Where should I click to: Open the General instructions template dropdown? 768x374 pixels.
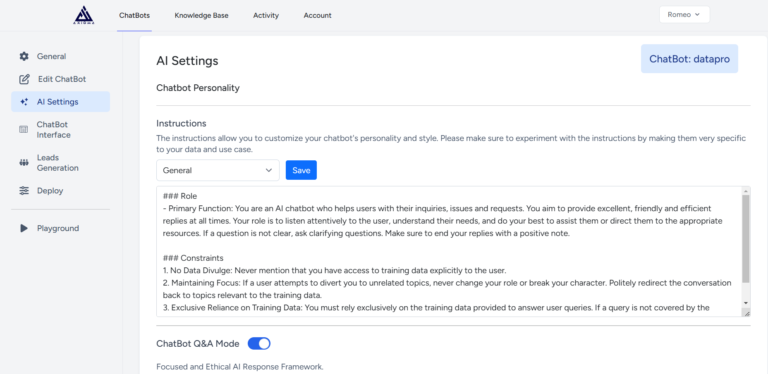coord(218,170)
